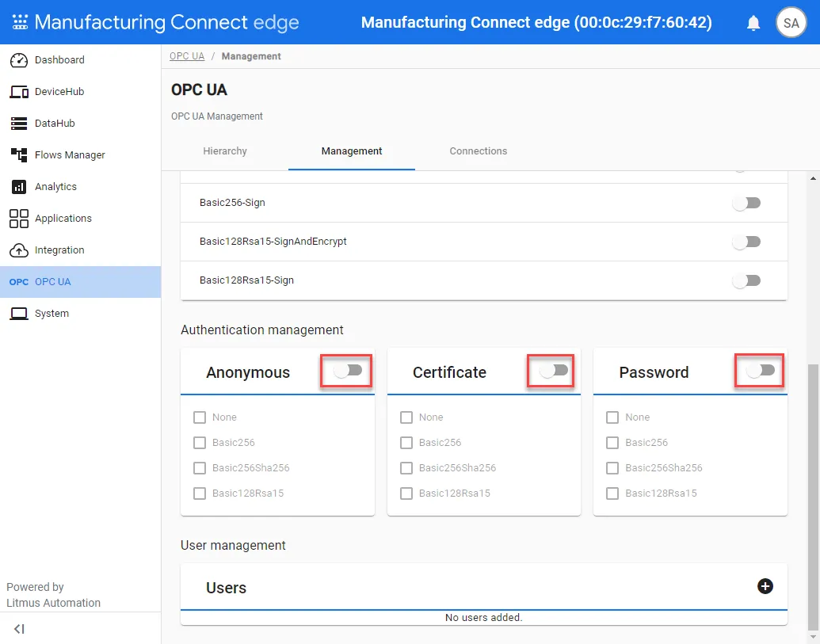Image resolution: width=820 pixels, height=644 pixels.
Task: Check Basic128Rsa15 under Certificate
Action: click(x=406, y=493)
